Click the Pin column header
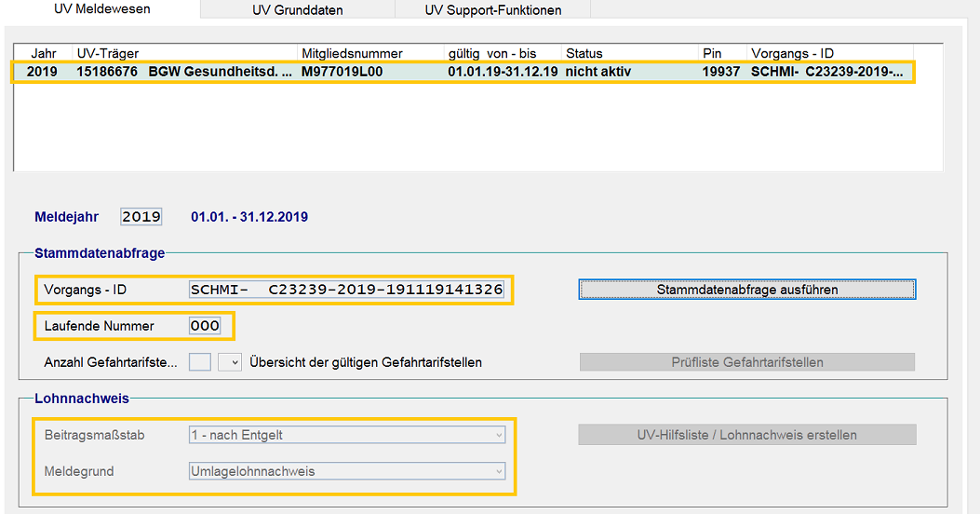Image resolution: width=980 pixels, height=514 pixels. 722,53
